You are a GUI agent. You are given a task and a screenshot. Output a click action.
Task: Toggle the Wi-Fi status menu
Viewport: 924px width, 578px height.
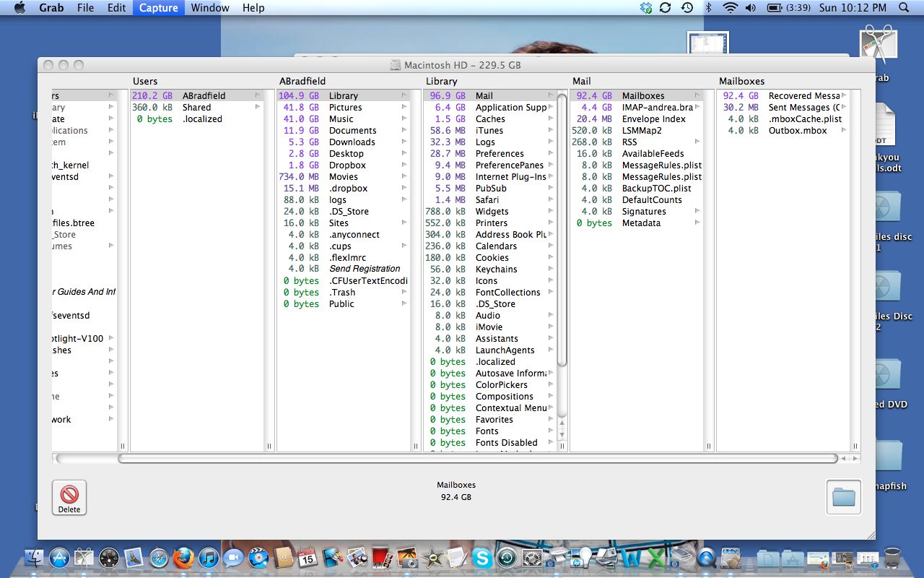tap(731, 8)
